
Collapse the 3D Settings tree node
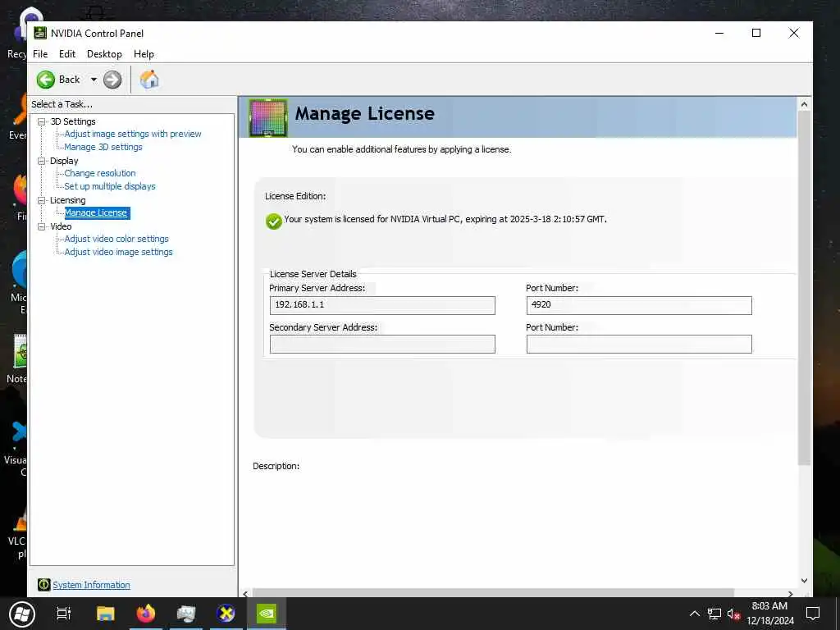(x=41, y=121)
